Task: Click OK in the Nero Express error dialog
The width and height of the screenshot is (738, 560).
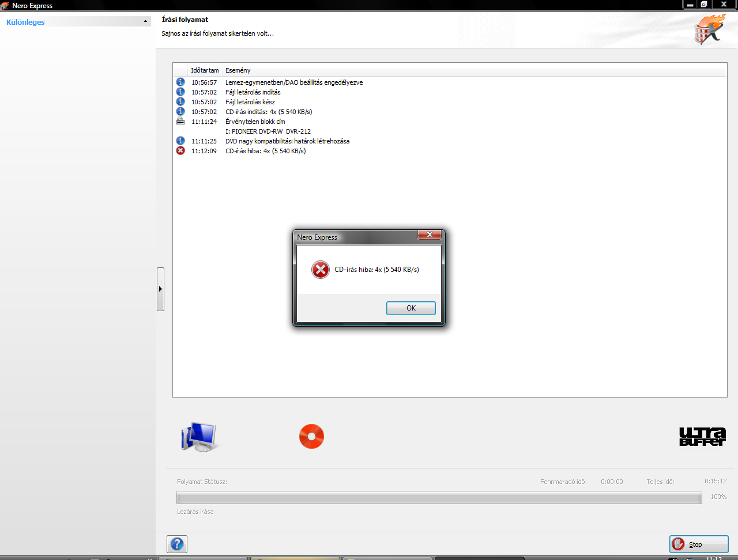Action: pos(411,308)
